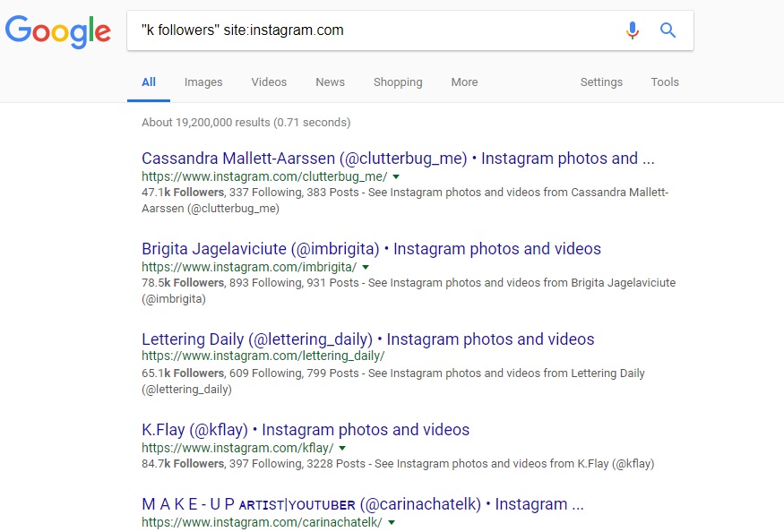Open the News tab
Image resolution: width=784 pixels, height=532 pixels.
coord(330,82)
